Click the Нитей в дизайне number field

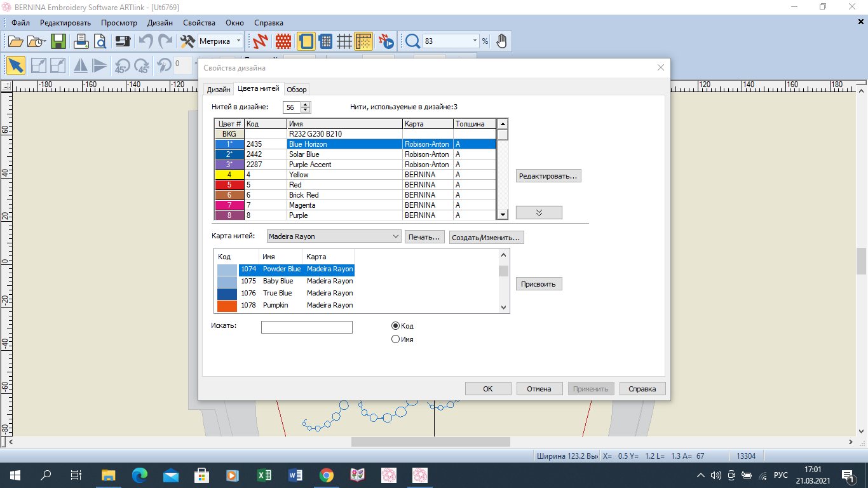point(292,107)
